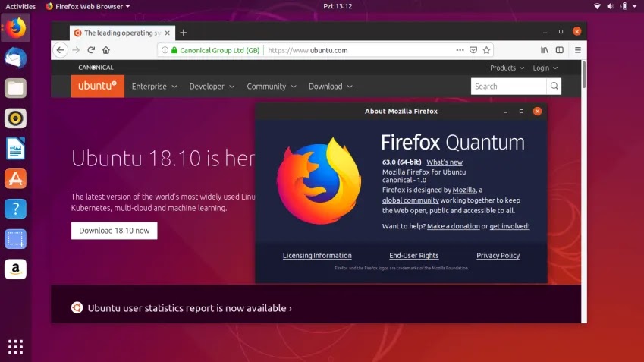This screenshot has width=644, height=362.
Task: Bookmark this page with the star
Action: [x=487, y=50]
